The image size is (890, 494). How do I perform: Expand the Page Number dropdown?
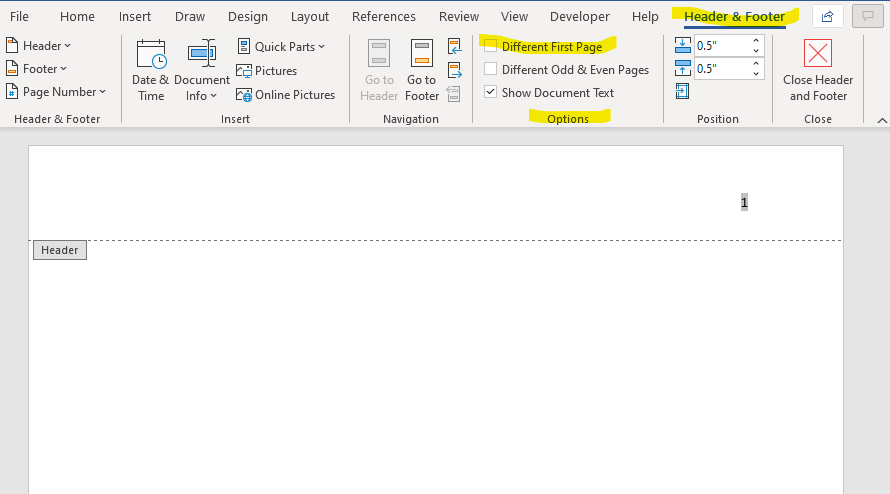point(58,92)
